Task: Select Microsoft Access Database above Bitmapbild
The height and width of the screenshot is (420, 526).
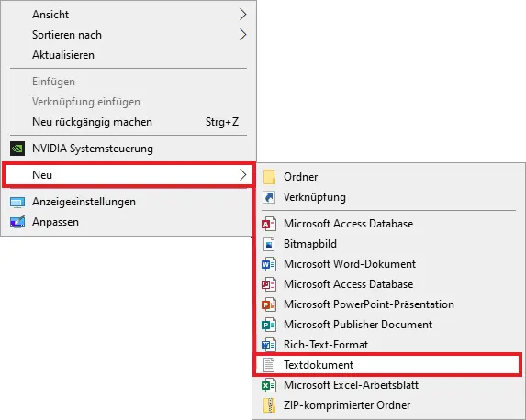Action: tap(348, 224)
